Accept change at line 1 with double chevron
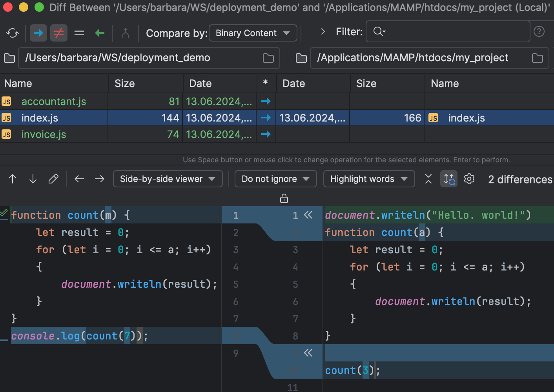554x392 pixels. pyautogui.click(x=308, y=215)
